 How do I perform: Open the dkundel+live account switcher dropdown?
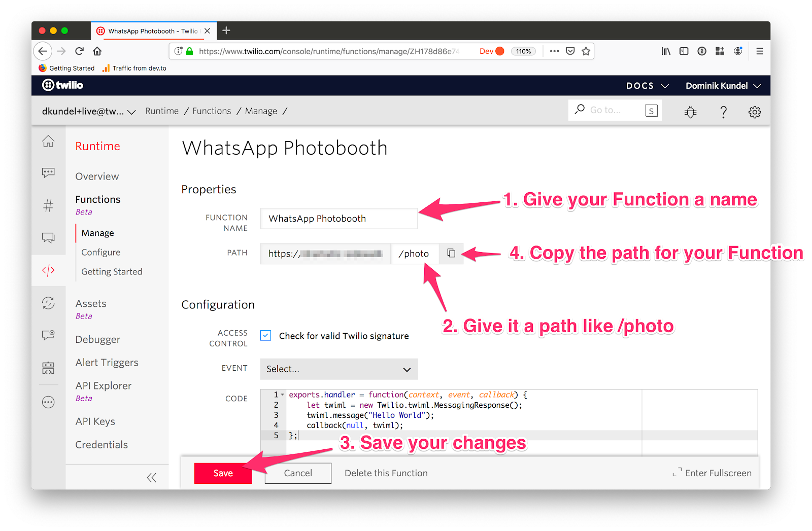(89, 112)
